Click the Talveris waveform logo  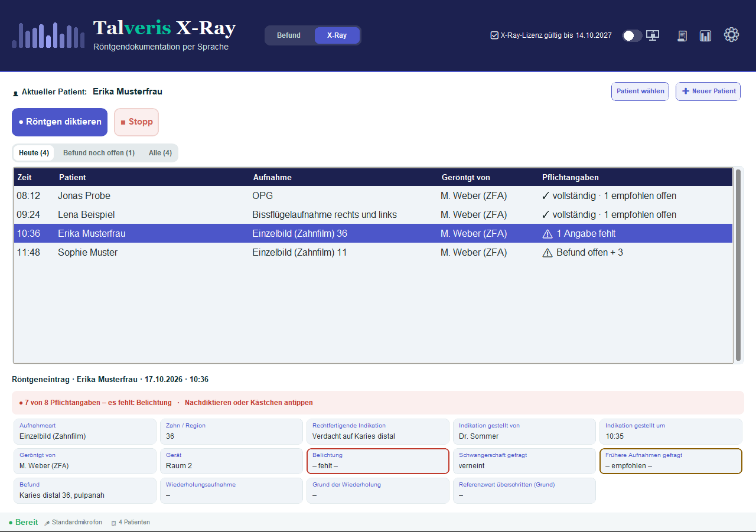coord(48,35)
